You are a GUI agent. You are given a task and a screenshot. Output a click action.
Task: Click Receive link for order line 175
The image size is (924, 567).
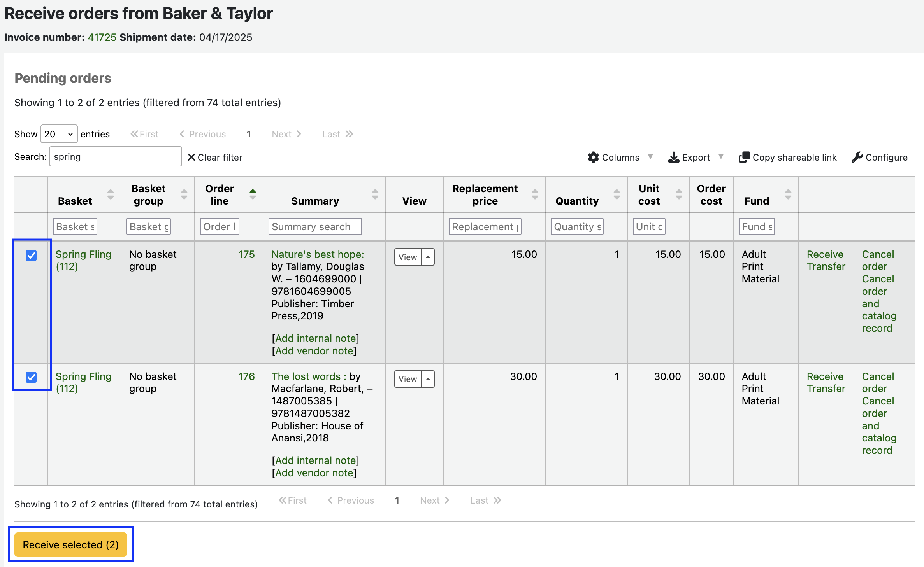[825, 254]
